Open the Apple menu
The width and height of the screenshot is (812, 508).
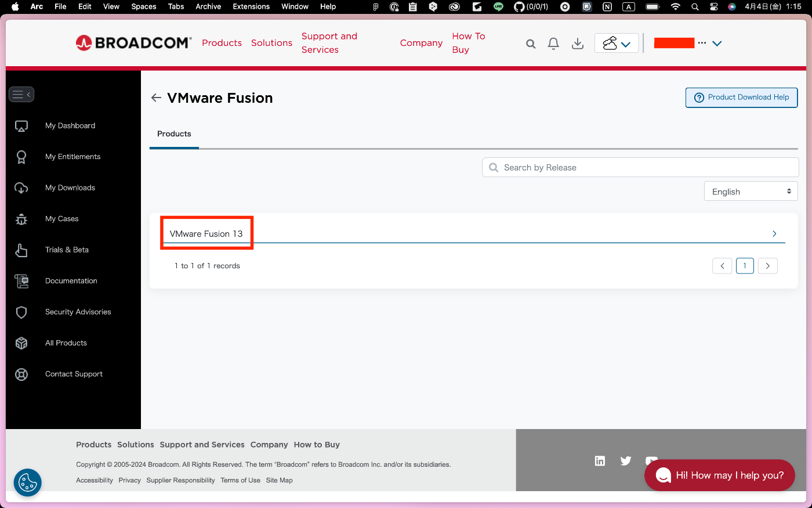15,6
